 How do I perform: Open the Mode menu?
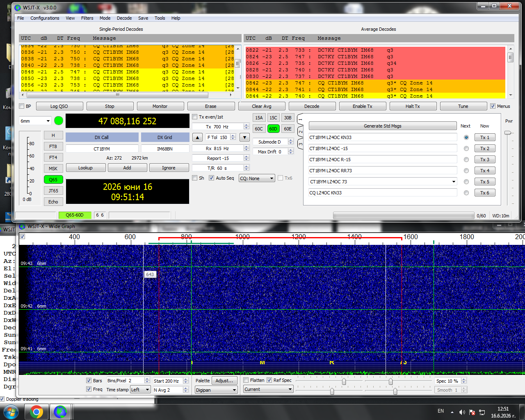coord(105,18)
